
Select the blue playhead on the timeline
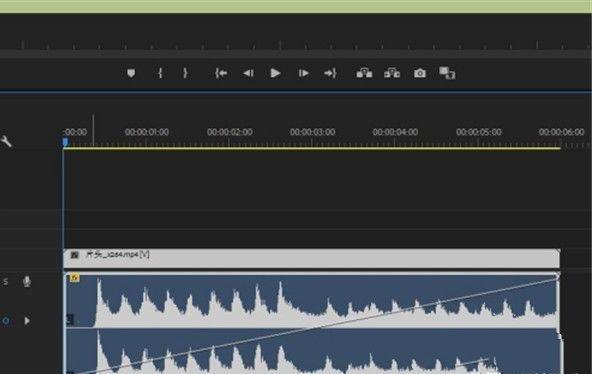65,142
